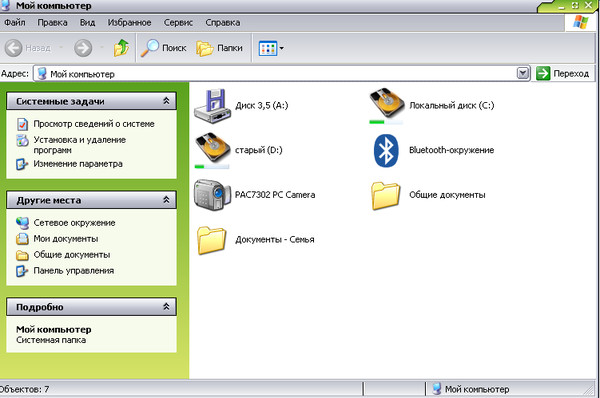Click the Изменение параметра icon
Viewport: 600px width, 398px height.
click(x=22, y=164)
